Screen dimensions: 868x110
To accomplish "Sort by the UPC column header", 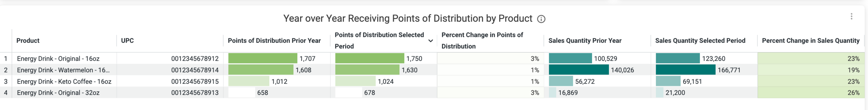I will click(127, 41).
